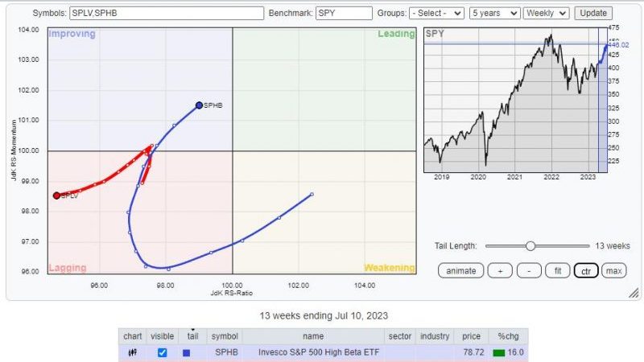This screenshot has height=362, width=644.
Task: Click the Benchmark SPY input field
Action: 344,13
